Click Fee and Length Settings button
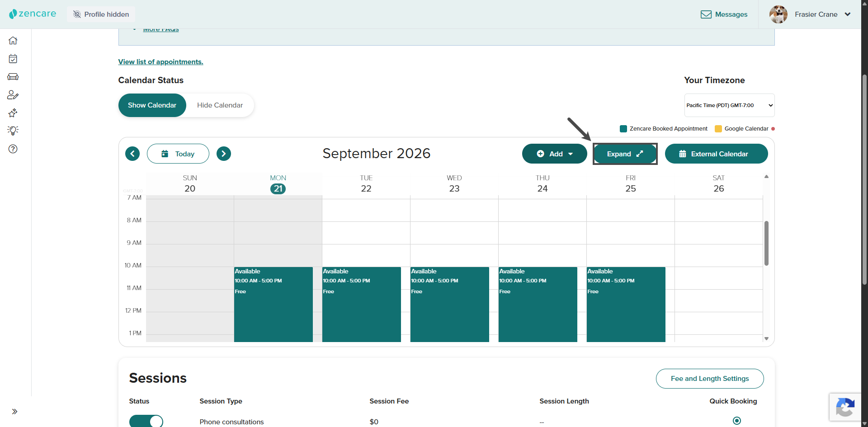 tap(710, 379)
